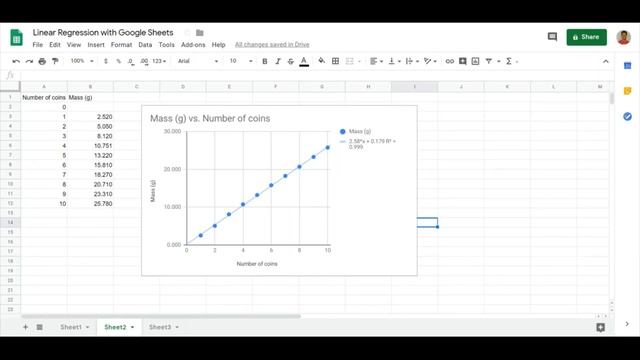Open the font size 10 dropdown
The width and height of the screenshot is (640, 360).
[x=241, y=61]
